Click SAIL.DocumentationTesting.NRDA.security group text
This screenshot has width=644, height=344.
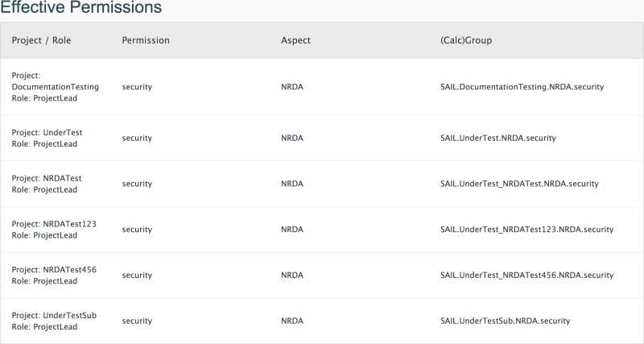click(x=522, y=86)
